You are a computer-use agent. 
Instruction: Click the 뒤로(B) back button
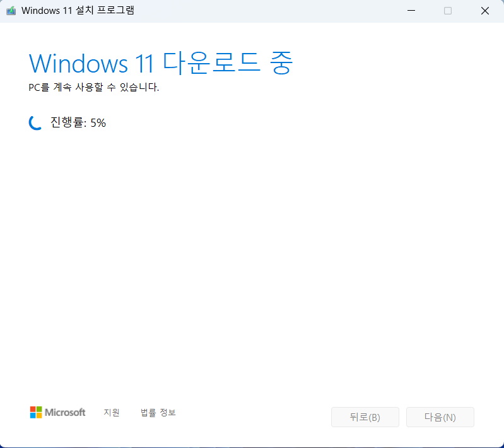(x=365, y=417)
